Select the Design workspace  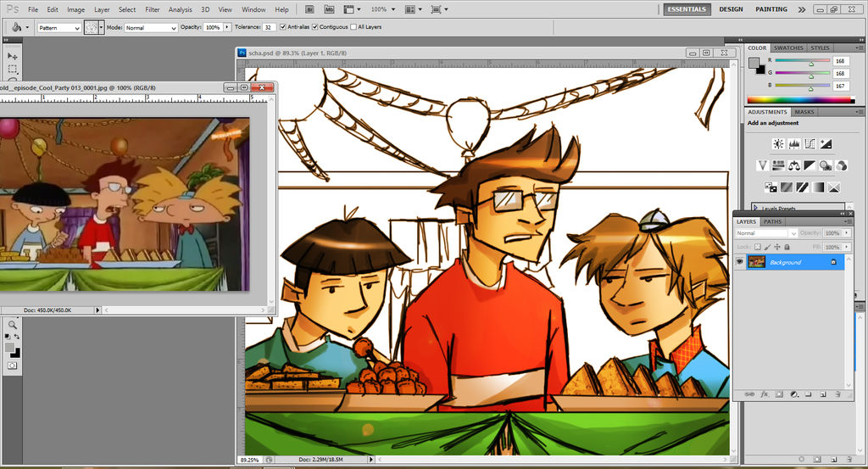click(731, 9)
